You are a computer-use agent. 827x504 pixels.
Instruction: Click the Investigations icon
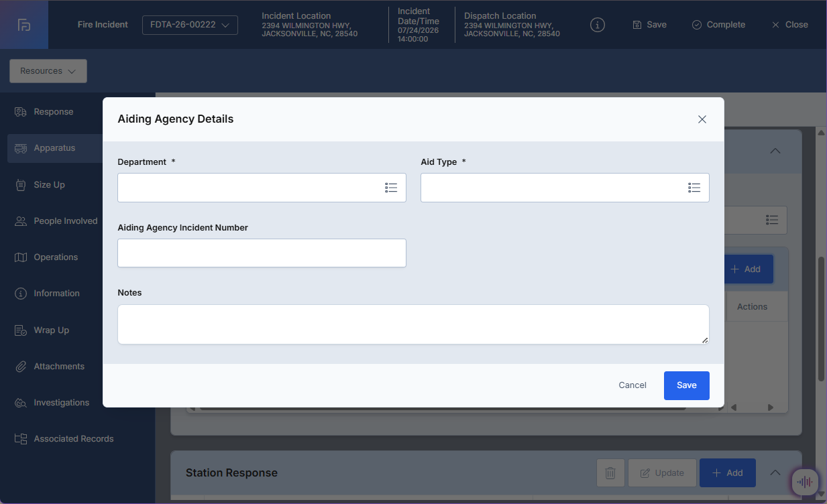21,403
